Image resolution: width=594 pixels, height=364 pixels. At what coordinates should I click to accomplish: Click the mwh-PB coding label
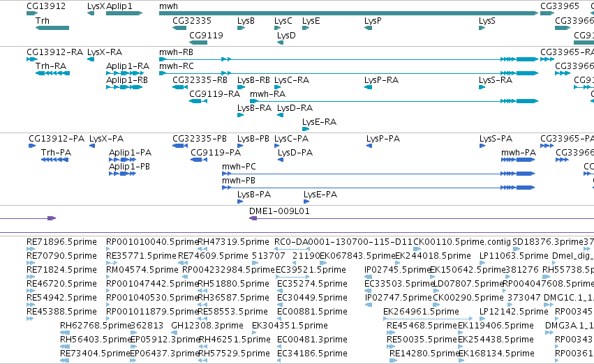tap(239, 180)
